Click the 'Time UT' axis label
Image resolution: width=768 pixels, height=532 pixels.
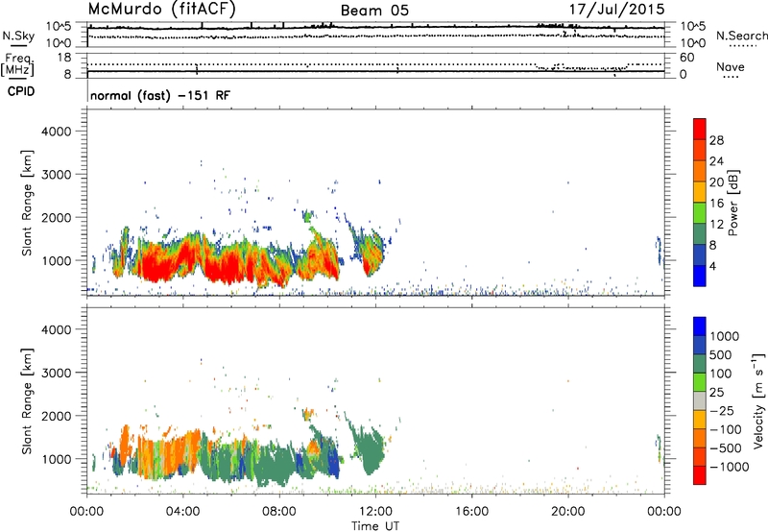tap(375, 526)
